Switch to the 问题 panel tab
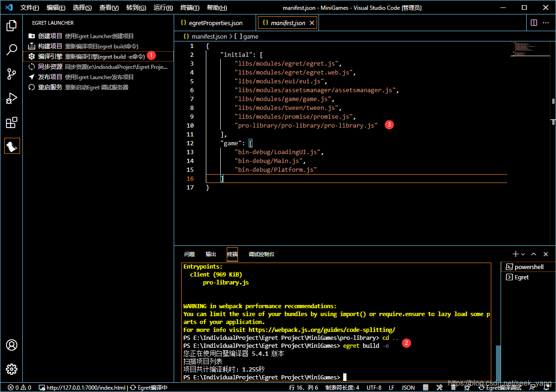556x392 pixels. click(x=190, y=254)
